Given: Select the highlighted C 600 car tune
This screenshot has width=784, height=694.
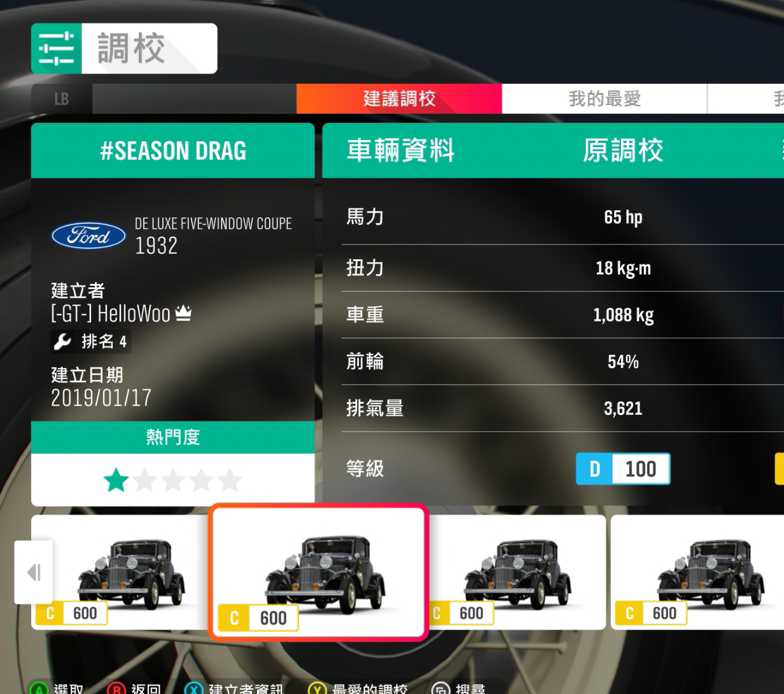Looking at the screenshot, I should (318, 572).
